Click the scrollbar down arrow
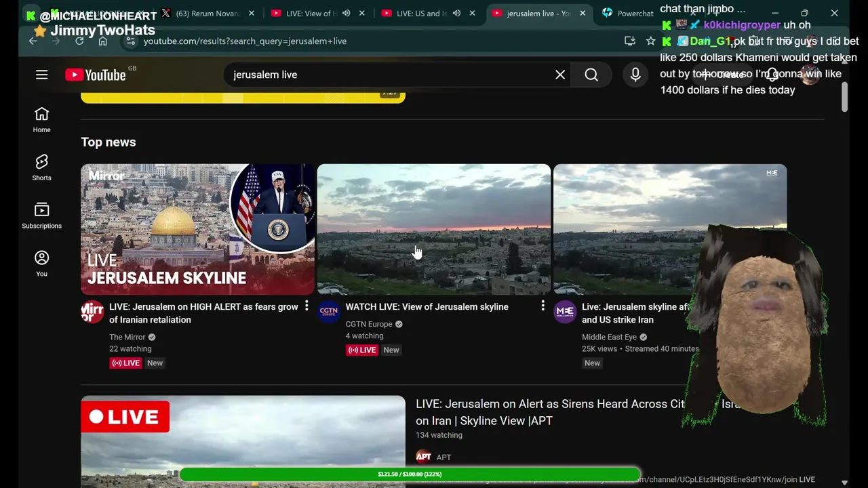 844,483
